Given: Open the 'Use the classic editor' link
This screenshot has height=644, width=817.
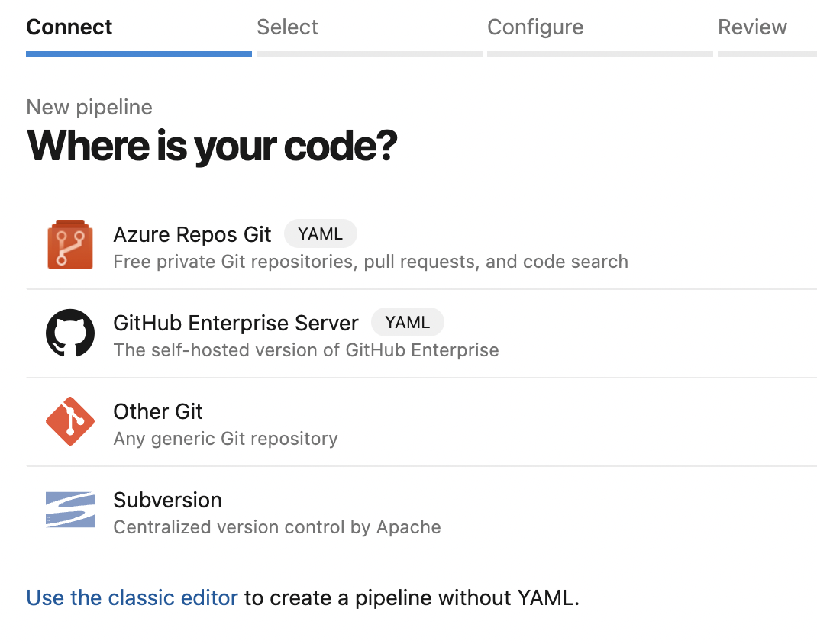Looking at the screenshot, I should (x=132, y=597).
